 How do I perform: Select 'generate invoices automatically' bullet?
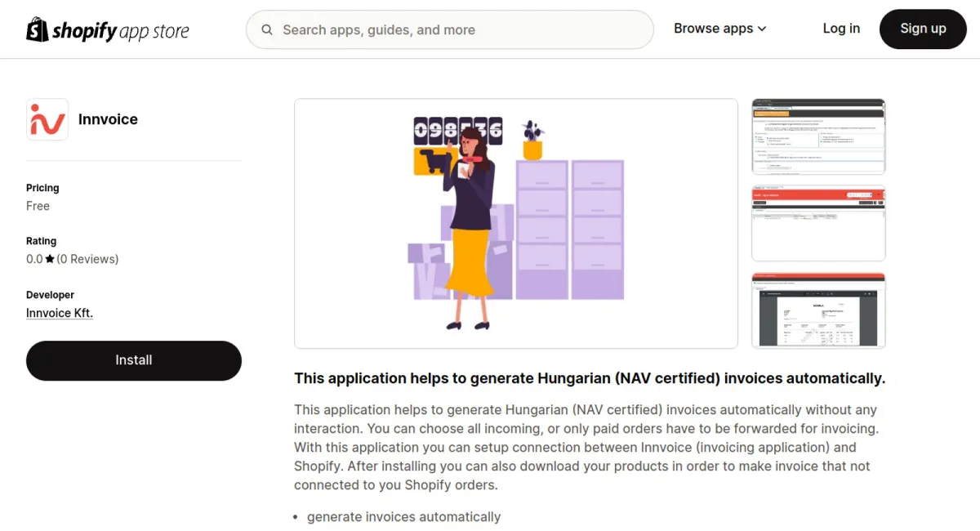pos(403,517)
